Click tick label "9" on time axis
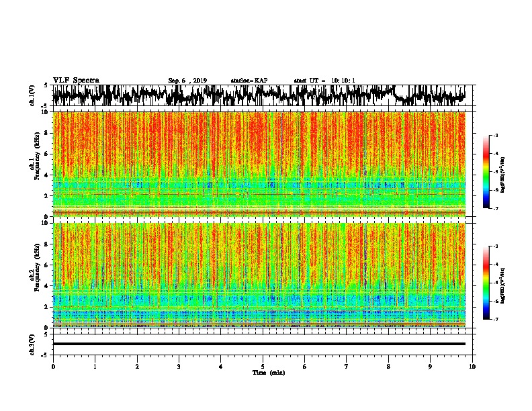The image size is (532, 411). point(430,367)
